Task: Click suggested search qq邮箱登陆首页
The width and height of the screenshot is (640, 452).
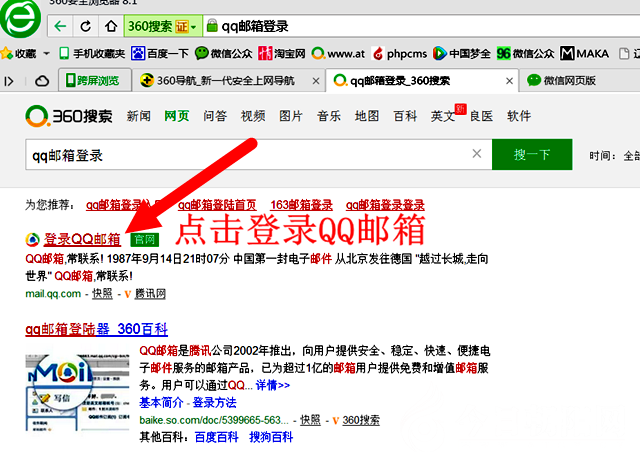Action: coord(217,205)
